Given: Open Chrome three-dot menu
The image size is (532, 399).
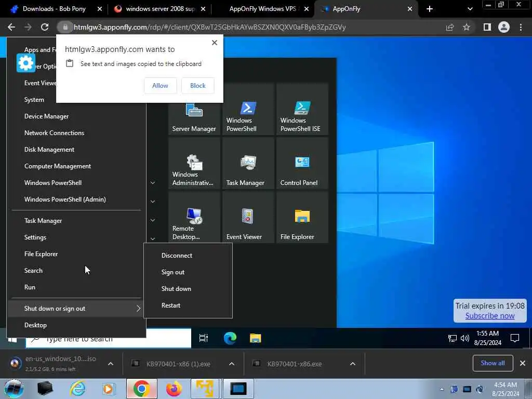Looking at the screenshot, I should click(521, 27).
